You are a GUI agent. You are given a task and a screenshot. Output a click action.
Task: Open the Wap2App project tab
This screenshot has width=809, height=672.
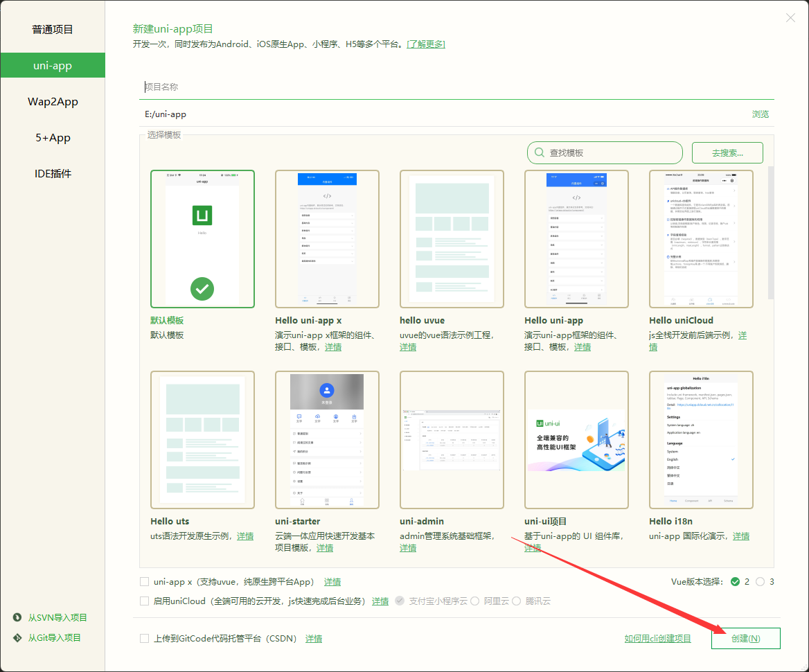pyautogui.click(x=53, y=102)
